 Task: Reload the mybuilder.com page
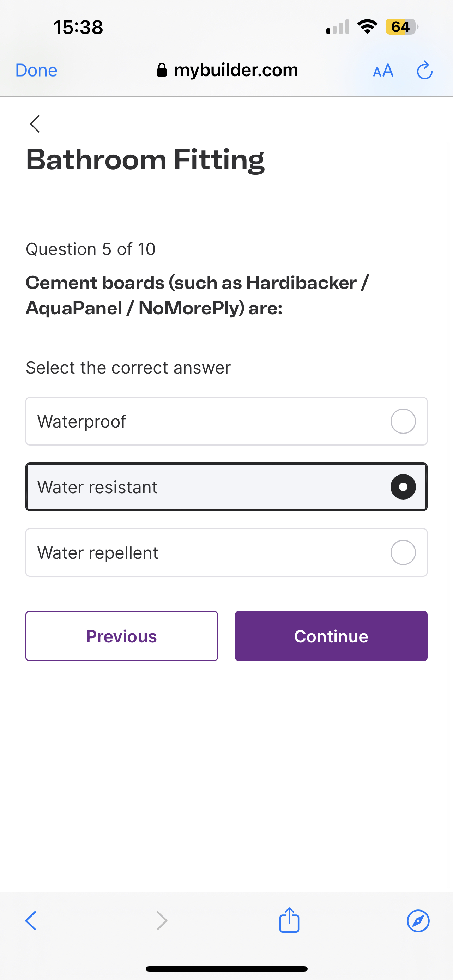(x=424, y=71)
